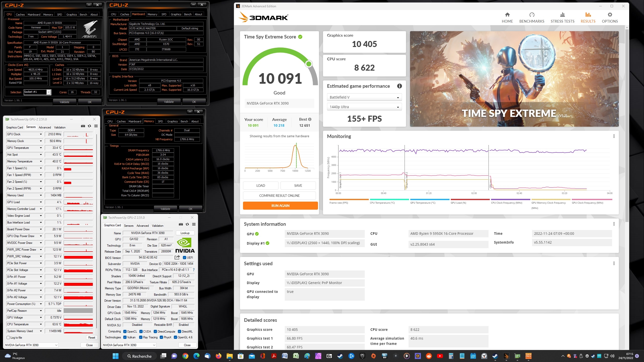Open the 1440p Ultra resolution dropdown
The width and height of the screenshot is (644, 362).
(x=364, y=107)
